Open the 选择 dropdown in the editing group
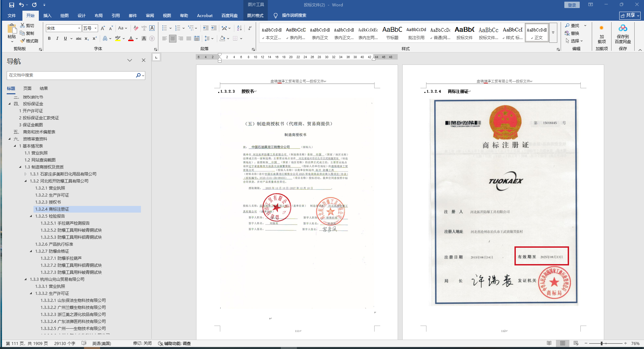This screenshot has width=644, height=349. 574,41
